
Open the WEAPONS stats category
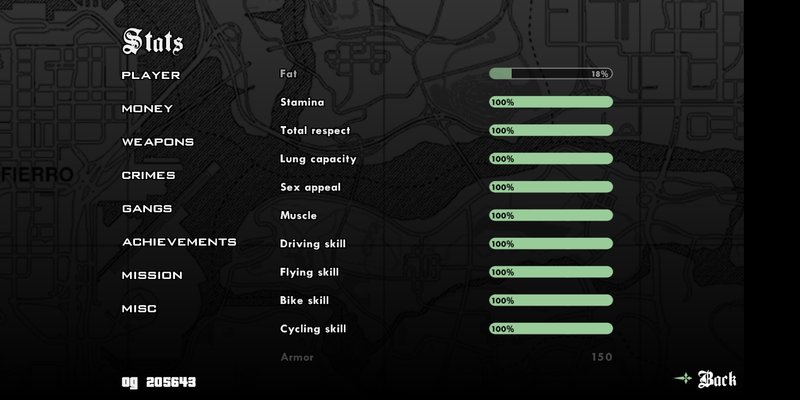(x=158, y=142)
